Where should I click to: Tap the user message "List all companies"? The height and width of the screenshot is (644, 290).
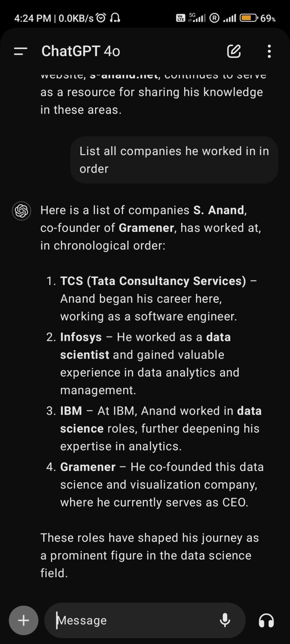tap(174, 160)
